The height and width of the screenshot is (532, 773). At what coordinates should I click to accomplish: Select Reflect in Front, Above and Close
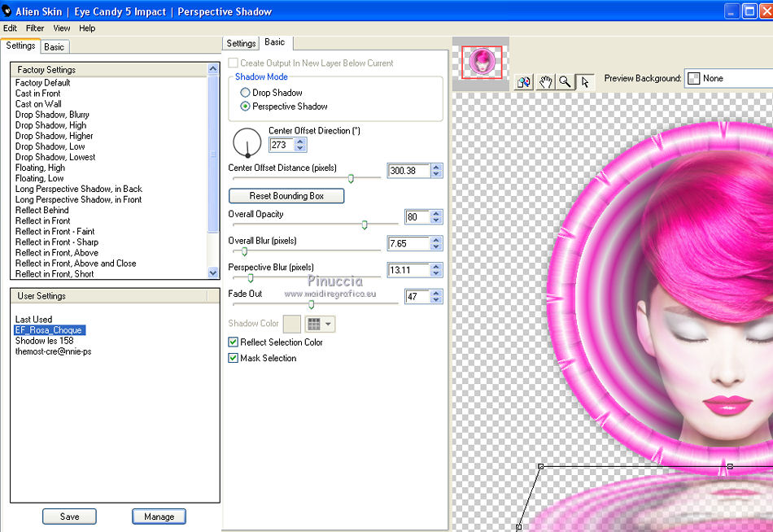(76, 264)
